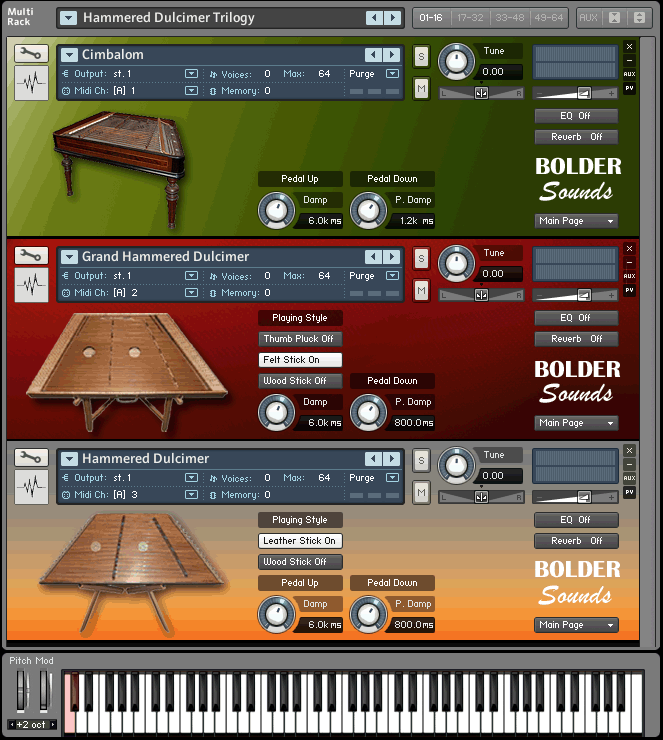The image size is (663, 740).
Task: Open the Cimbalom wrench edit icon
Action: [x=31, y=53]
